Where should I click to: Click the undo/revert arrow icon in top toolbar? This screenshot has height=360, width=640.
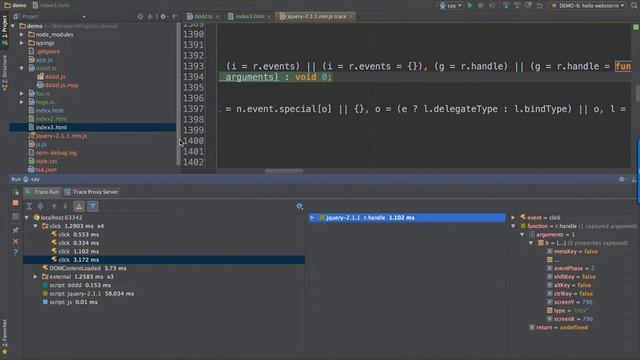click(540, 5)
